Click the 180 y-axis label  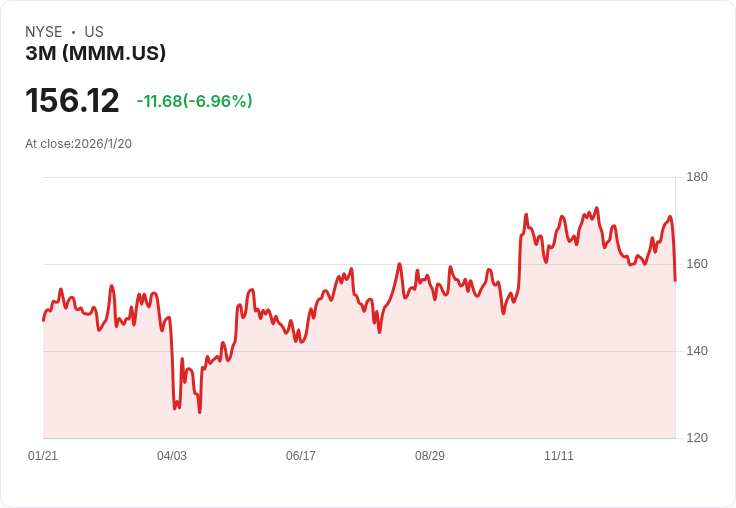pyautogui.click(x=697, y=177)
